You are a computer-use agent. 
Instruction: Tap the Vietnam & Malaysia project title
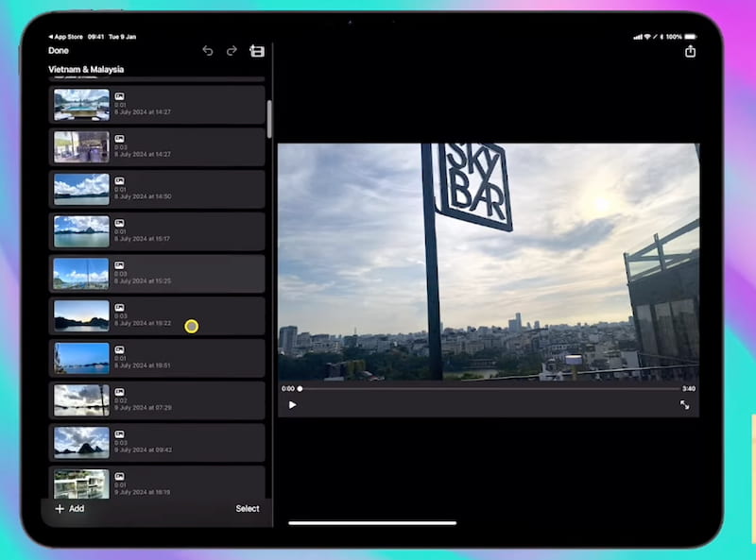click(86, 69)
